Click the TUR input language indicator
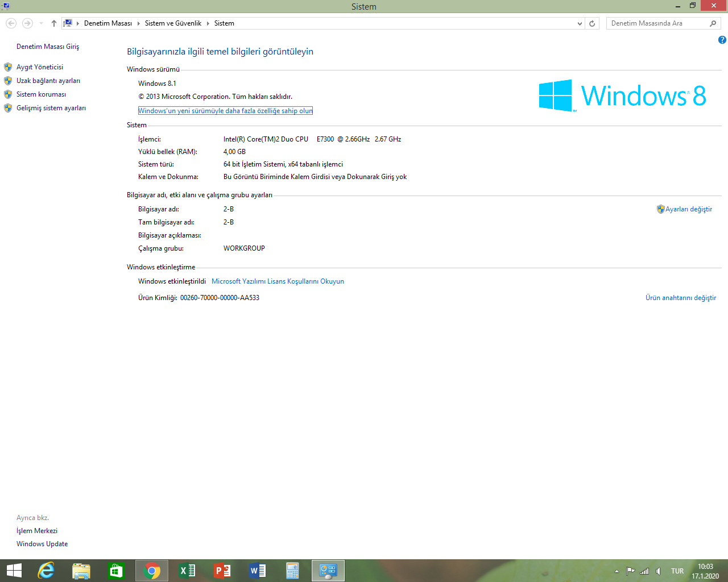The height and width of the screenshot is (582, 728). pyautogui.click(x=677, y=571)
